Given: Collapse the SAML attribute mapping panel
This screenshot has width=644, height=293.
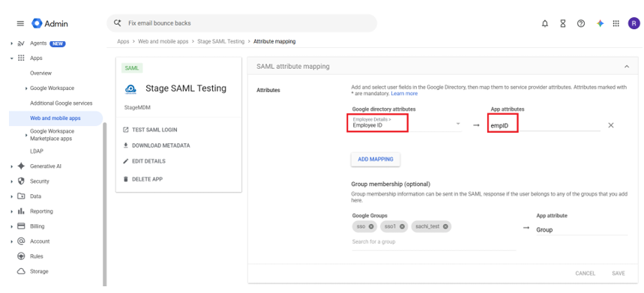Looking at the screenshot, I should 626,67.
